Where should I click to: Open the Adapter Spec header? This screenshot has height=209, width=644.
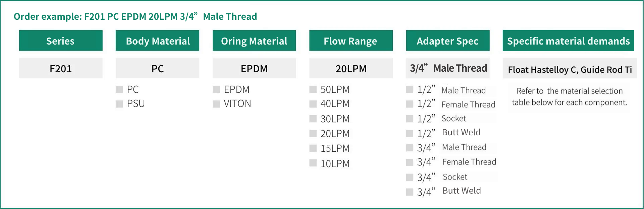pyautogui.click(x=448, y=41)
